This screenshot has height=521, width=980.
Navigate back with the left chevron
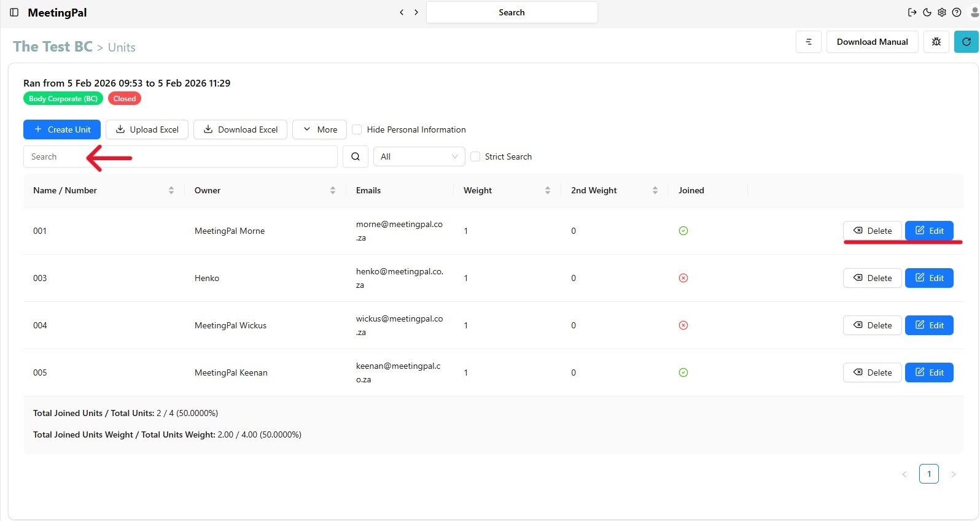click(x=402, y=12)
